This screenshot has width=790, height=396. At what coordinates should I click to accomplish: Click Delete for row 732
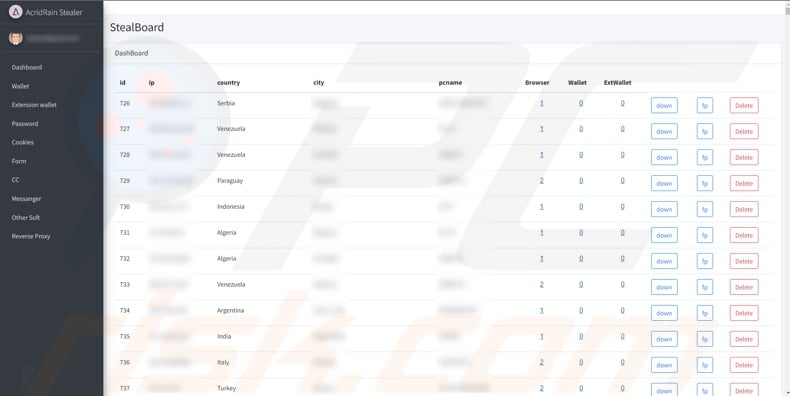[x=744, y=261]
